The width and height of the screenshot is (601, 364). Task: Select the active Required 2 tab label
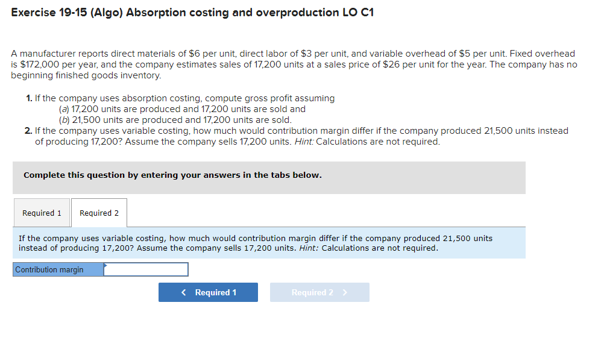click(x=99, y=213)
